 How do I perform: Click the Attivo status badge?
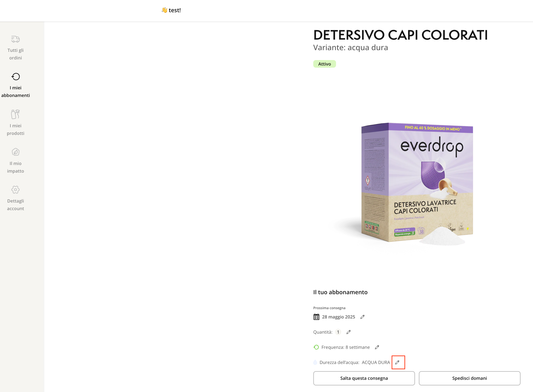point(324,64)
